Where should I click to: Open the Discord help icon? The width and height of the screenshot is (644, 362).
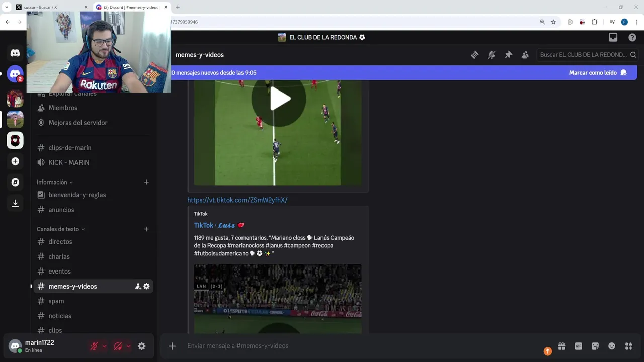[x=632, y=37]
